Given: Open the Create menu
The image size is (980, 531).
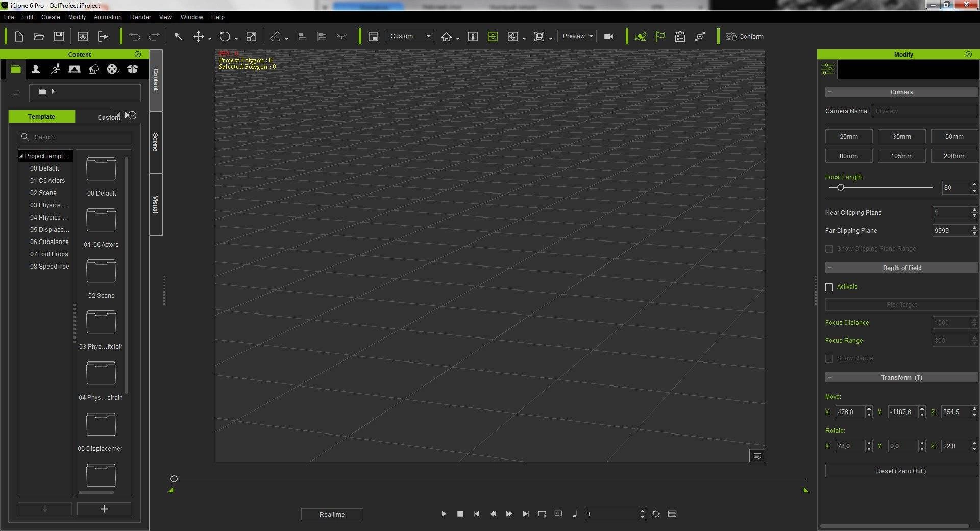Looking at the screenshot, I should [x=51, y=17].
